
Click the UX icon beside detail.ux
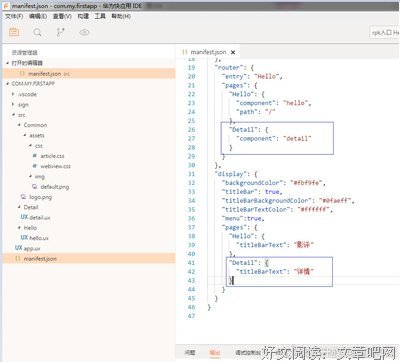point(24,217)
